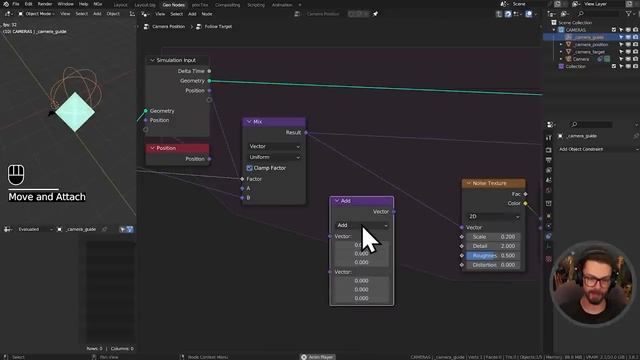Open the Add node operation dropdown

click(362, 225)
